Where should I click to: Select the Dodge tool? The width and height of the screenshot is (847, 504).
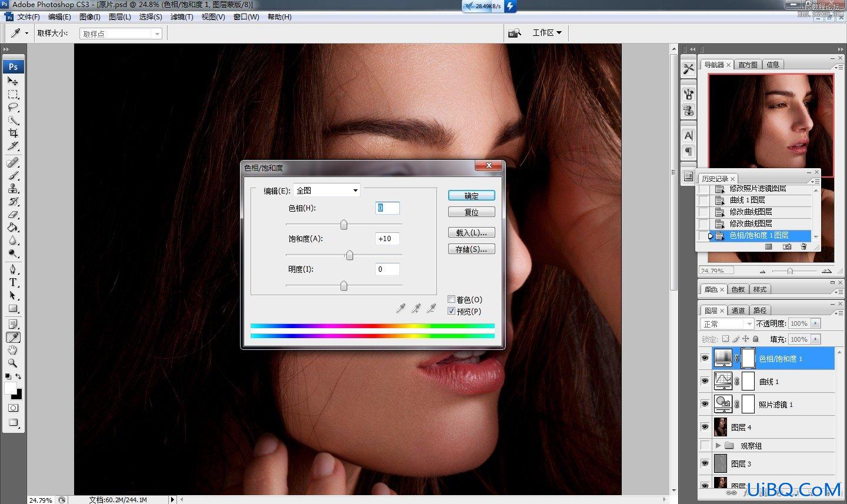[13, 253]
